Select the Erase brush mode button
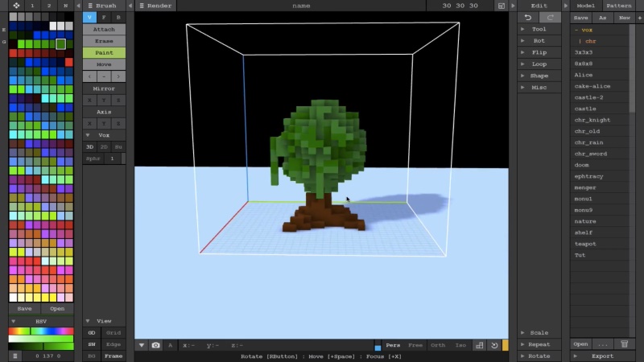Viewport: 644px width, 362px height. coord(104,40)
